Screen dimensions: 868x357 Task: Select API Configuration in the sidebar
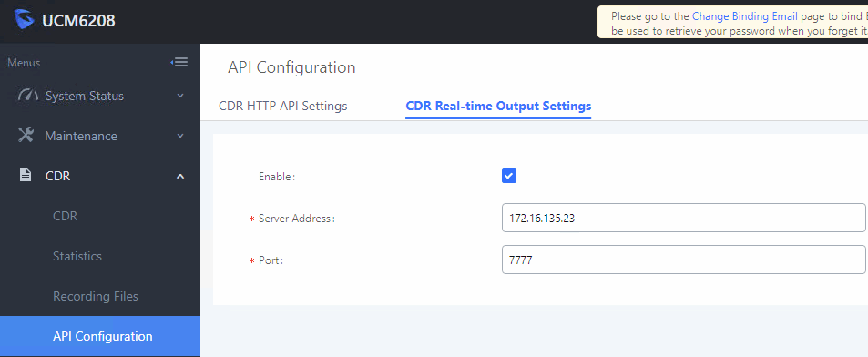click(x=100, y=336)
